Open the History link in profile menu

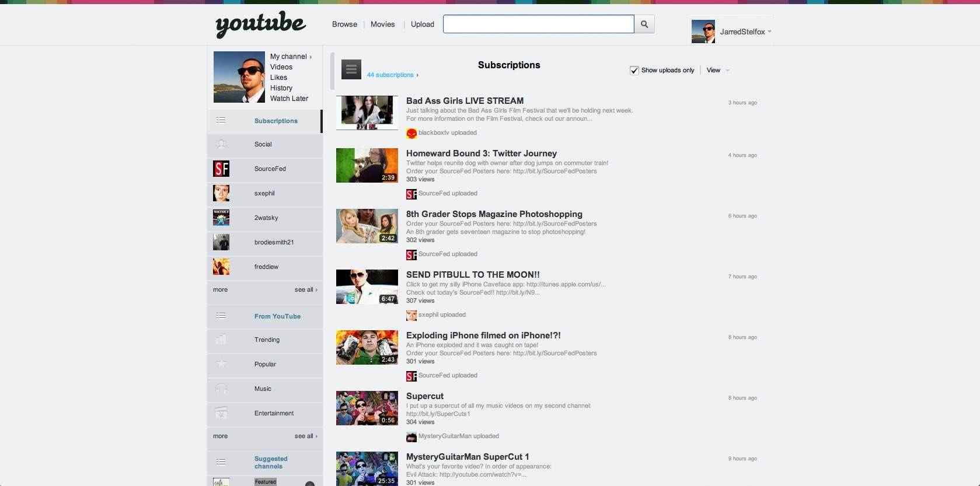click(281, 88)
